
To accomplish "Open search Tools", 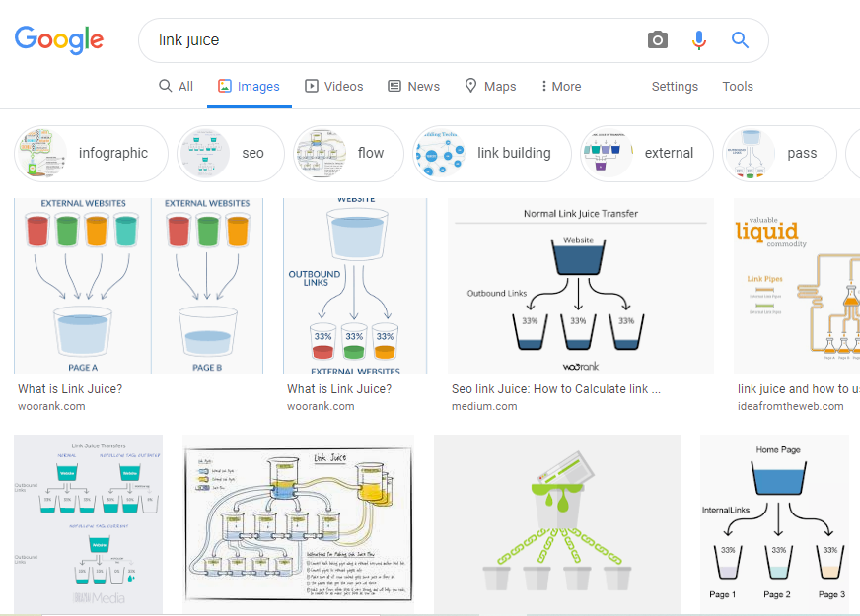I will (738, 86).
